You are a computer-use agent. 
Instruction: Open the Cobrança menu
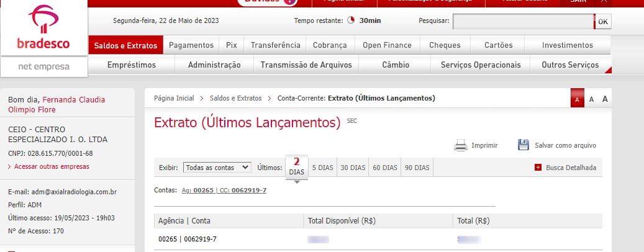point(330,45)
